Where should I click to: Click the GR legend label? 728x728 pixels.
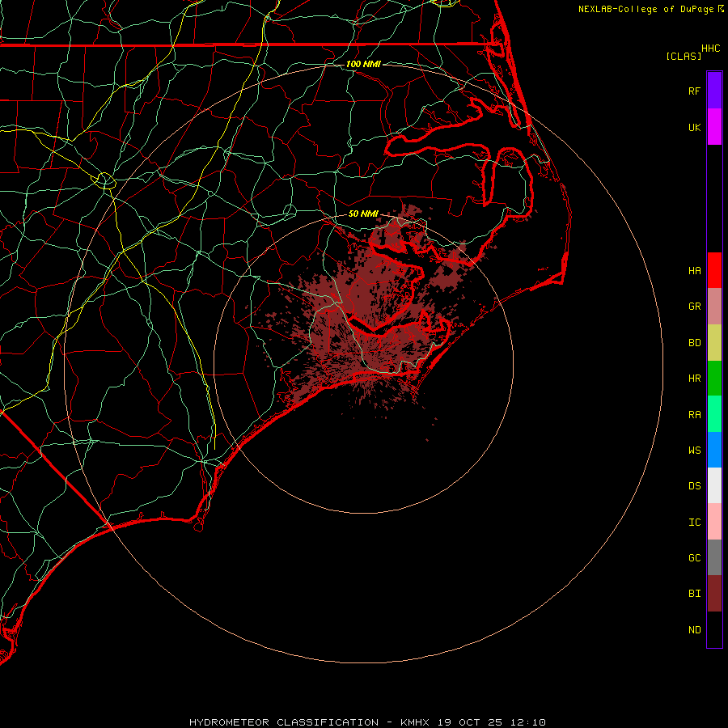tap(694, 307)
